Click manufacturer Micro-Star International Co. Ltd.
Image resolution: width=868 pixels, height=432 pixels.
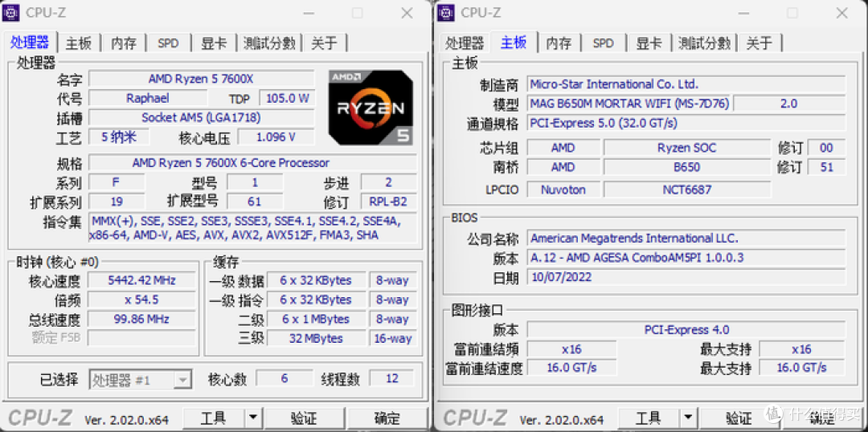[x=686, y=84]
